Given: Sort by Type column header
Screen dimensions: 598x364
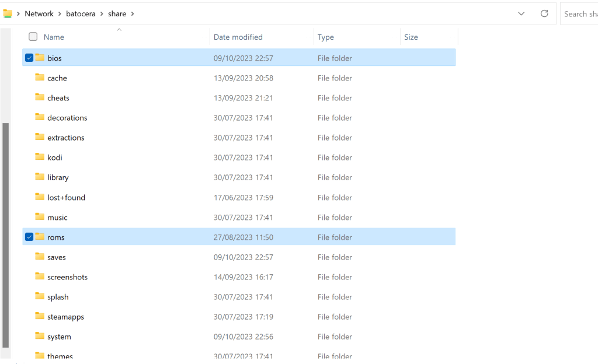Looking at the screenshot, I should [325, 37].
